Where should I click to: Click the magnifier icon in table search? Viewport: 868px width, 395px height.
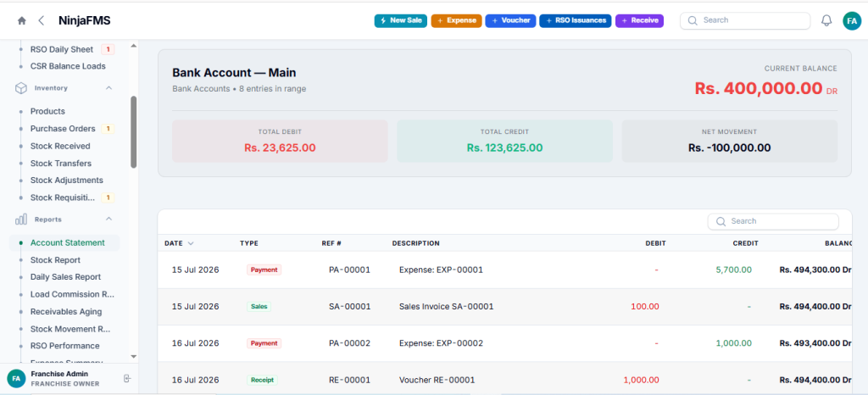721,221
